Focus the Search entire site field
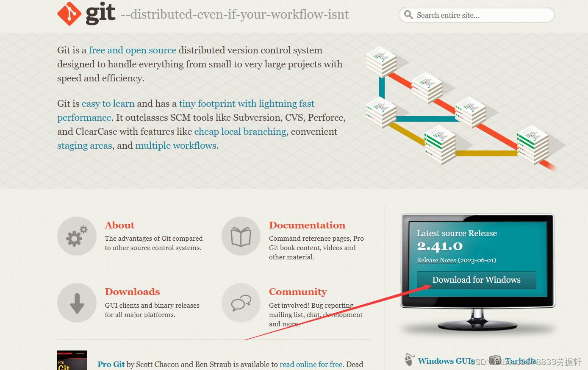588x370 pixels. (x=477, y=15)
